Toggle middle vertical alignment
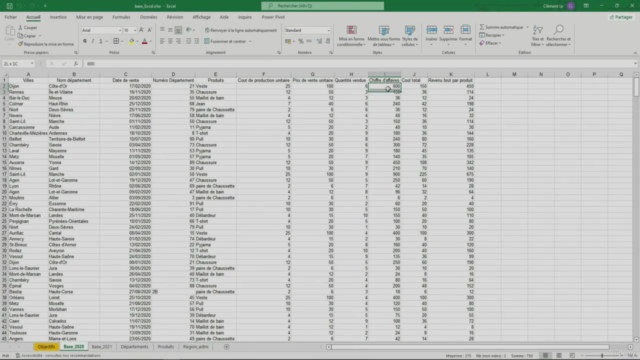The image size is (640, 360). pos(170,30)
